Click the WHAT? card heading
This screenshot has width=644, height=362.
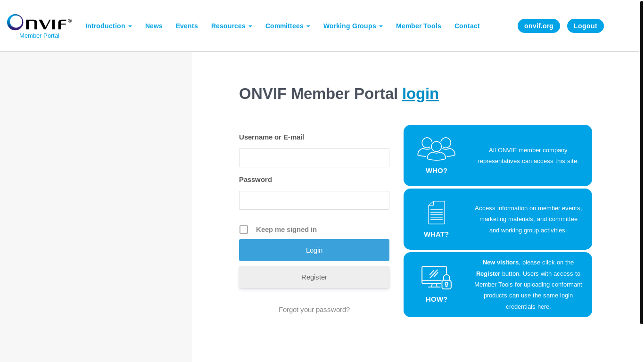(437, 234)
